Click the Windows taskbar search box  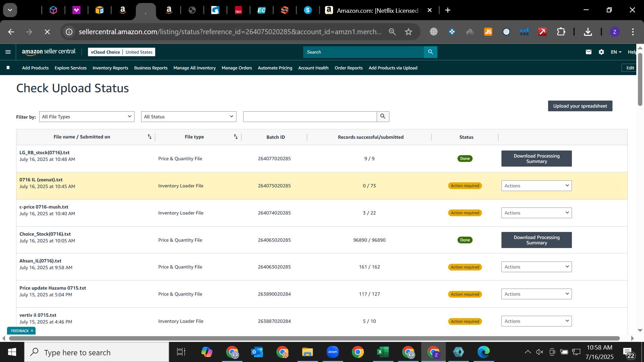97,352
